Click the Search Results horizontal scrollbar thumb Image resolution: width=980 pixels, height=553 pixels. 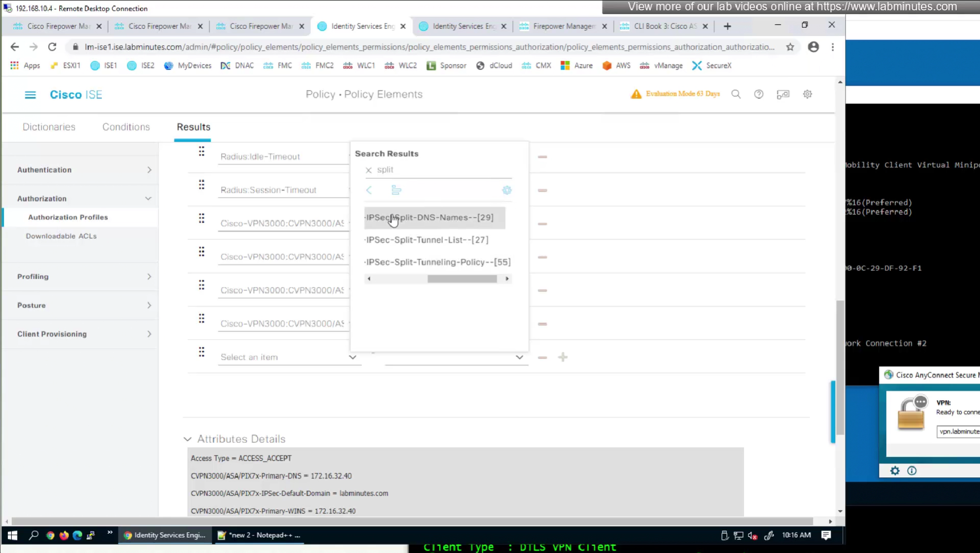(x=462, y=279)
